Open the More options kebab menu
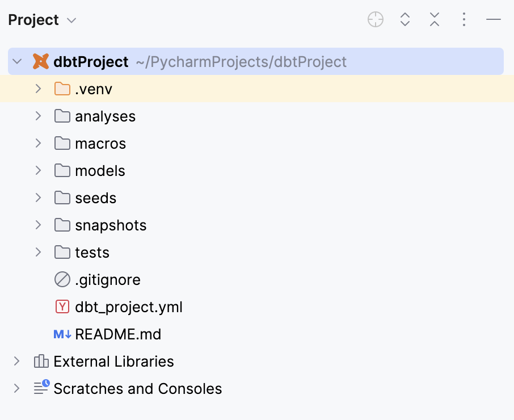The width and height of the screenshot is (514, 420). point(464,19)
